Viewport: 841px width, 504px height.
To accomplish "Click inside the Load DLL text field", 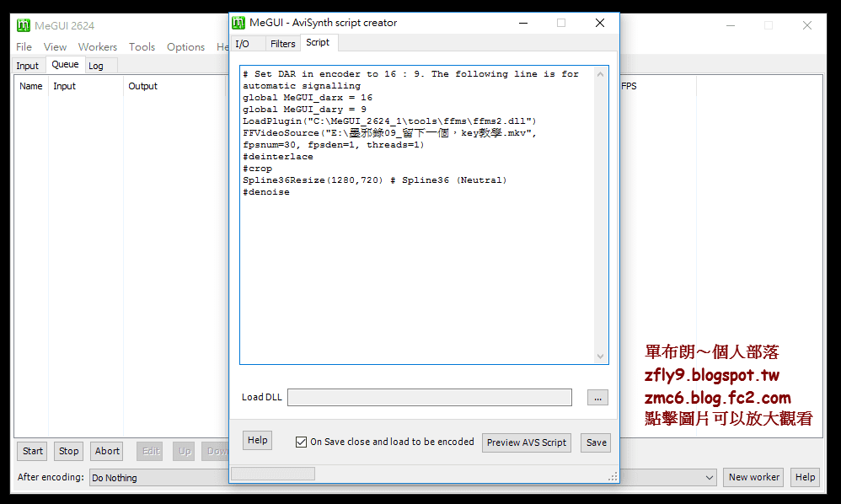I will pos(430,398).
